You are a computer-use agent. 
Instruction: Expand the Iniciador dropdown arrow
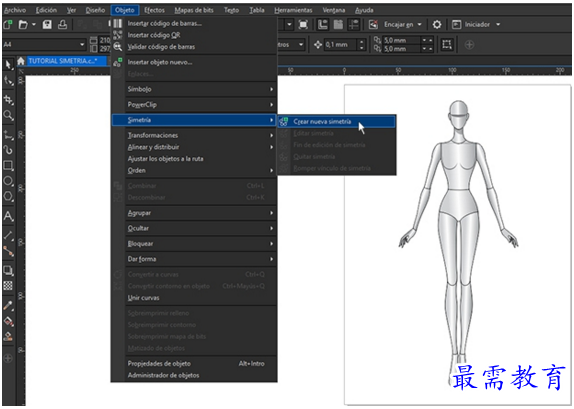click(x=498, y=25)
